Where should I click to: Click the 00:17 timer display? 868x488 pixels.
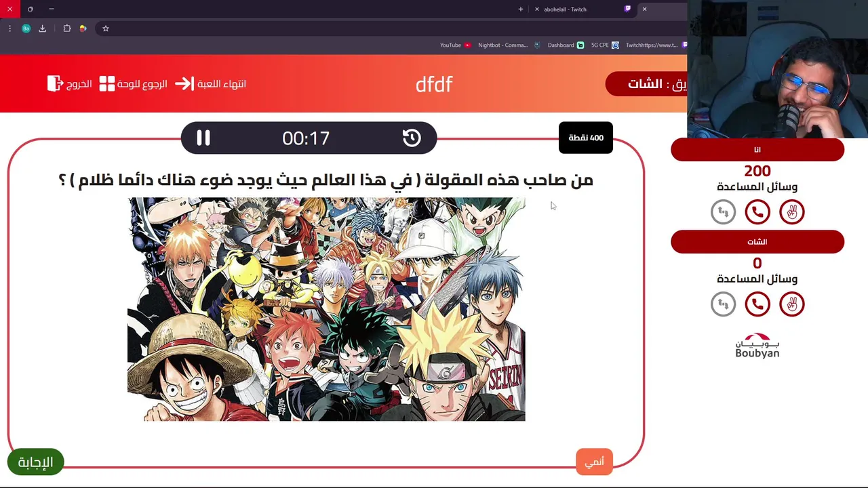[306, 138]
